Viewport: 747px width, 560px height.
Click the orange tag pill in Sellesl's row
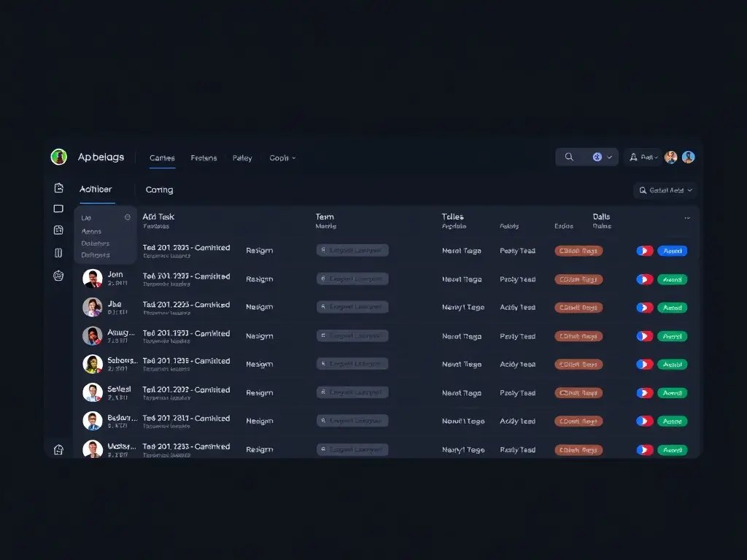tap(578, 393)
